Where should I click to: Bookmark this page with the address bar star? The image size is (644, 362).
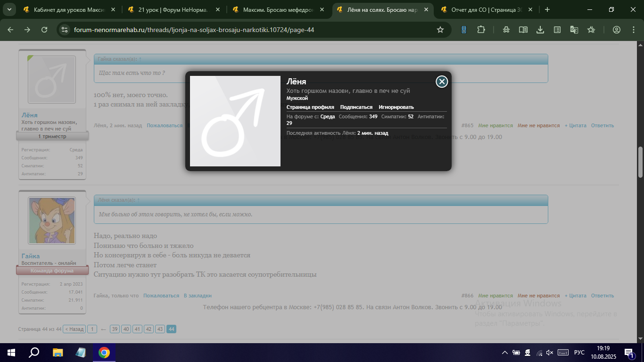pyautogui.click(x=440, y=30)
